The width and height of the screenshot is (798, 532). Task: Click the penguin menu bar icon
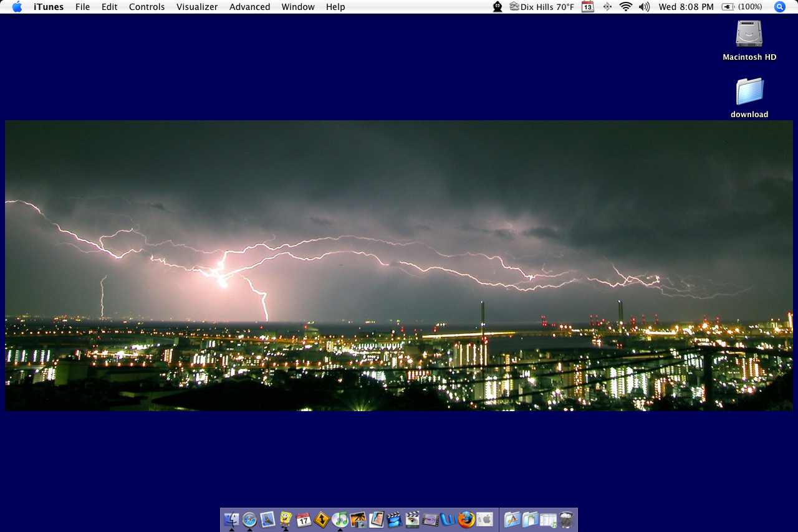coord(498,7)
